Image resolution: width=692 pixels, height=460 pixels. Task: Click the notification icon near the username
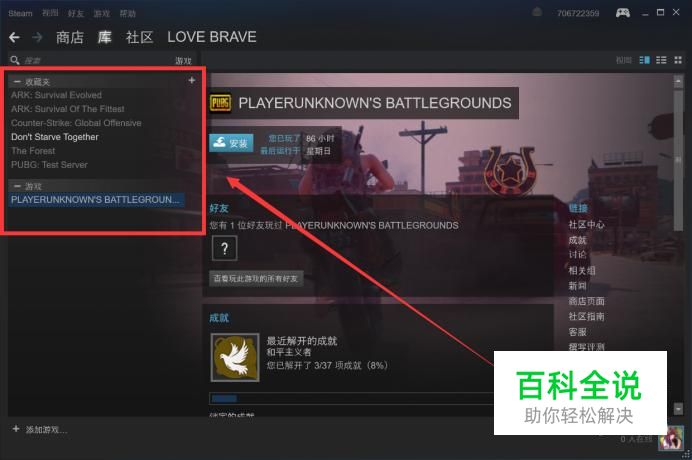(x=537, y=12)
